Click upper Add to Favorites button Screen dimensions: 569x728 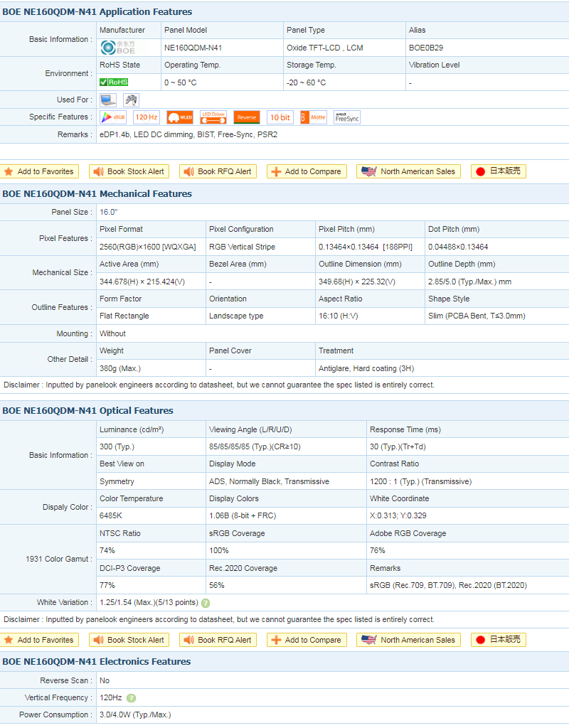click(x=40, y=171)
